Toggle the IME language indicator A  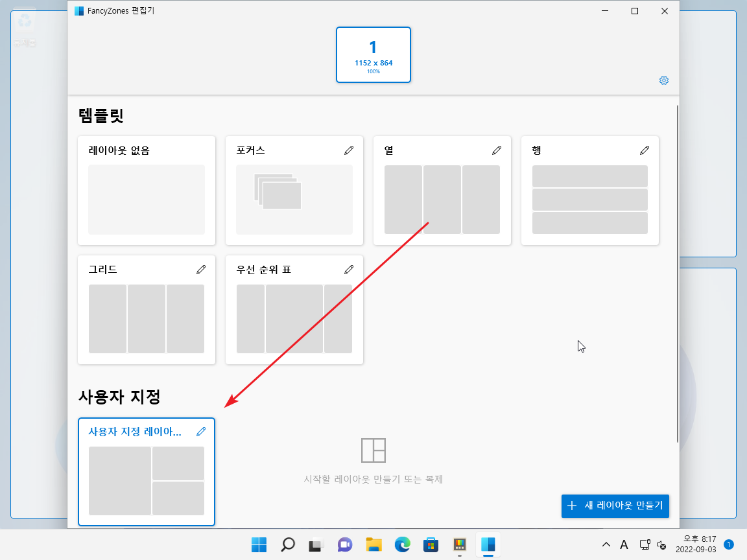624,544
